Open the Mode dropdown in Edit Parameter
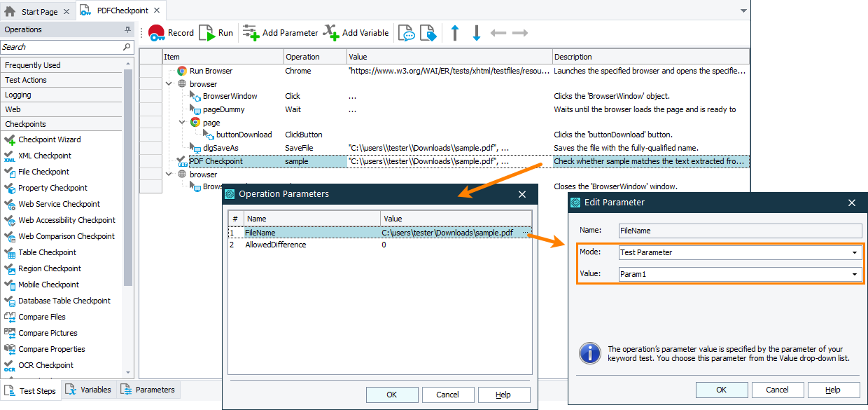This screenshot has width=868, height=410. [x=855, y=252]
